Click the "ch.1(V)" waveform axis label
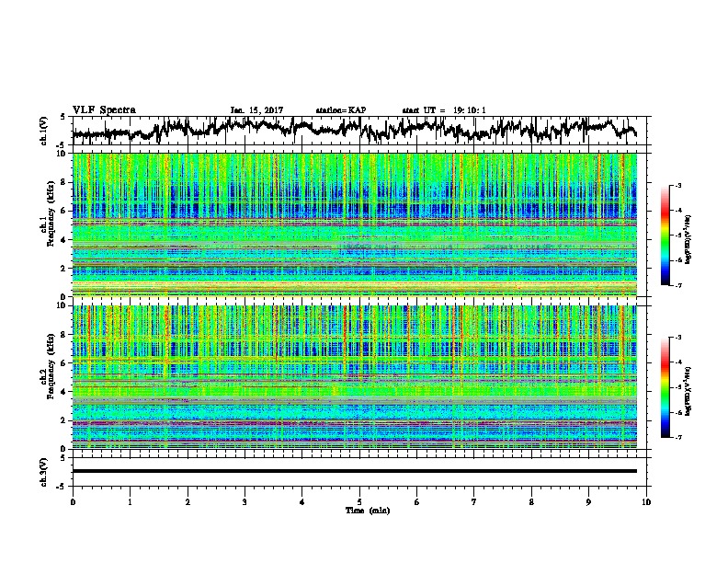 coord(43,131)
